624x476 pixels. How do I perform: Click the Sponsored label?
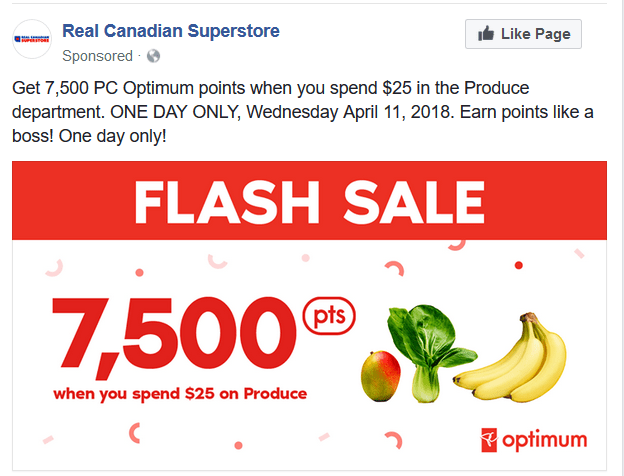click(x=97, y=56)
